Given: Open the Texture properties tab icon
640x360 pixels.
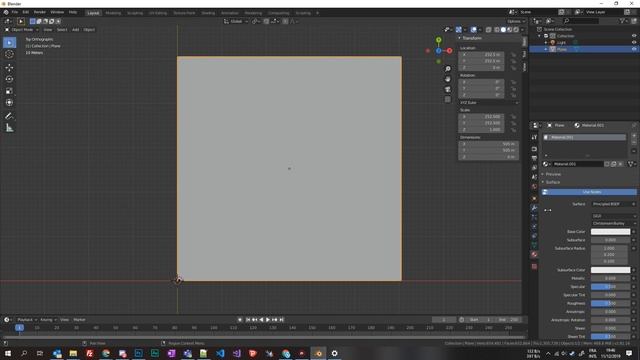Looking at the screenshot, I should 534,267.
